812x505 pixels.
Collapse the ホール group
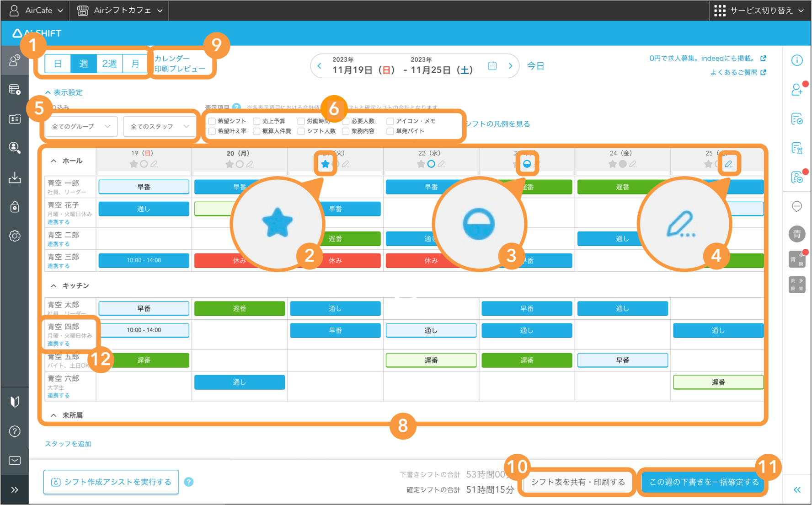[x=53, y=161]
